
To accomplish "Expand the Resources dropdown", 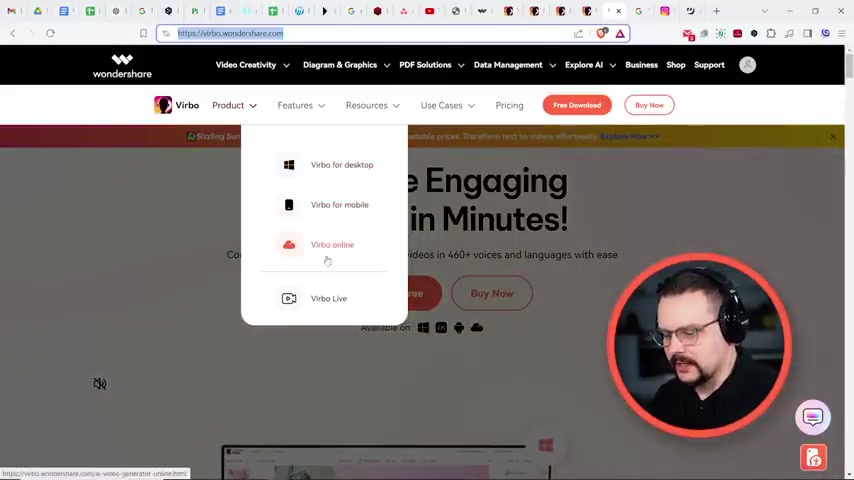I will (373, 105).
